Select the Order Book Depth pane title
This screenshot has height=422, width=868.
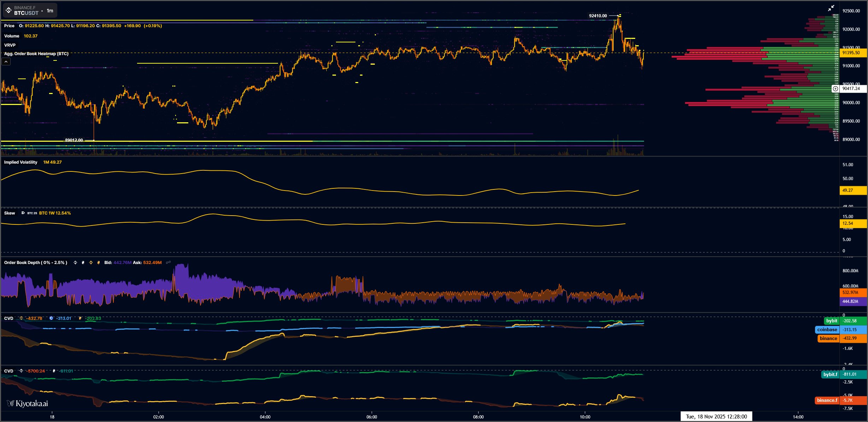click(x=35, y=263)
